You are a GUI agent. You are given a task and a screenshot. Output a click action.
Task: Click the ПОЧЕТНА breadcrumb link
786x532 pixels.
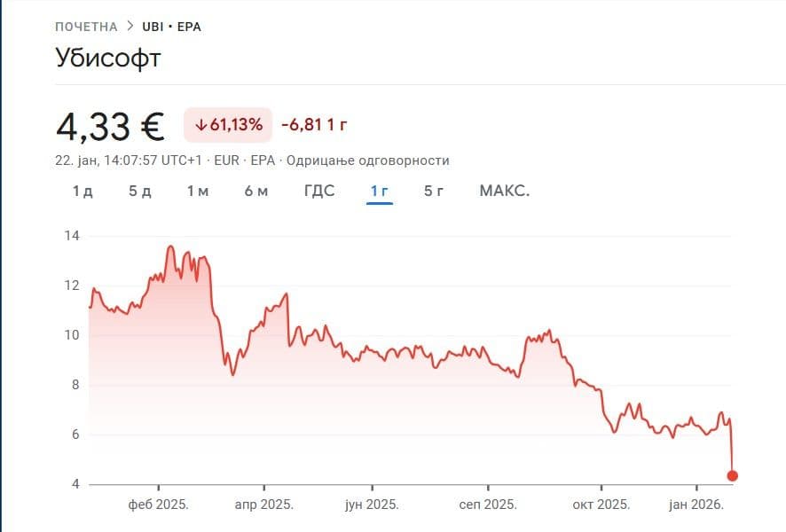click(x=86, y=27)
